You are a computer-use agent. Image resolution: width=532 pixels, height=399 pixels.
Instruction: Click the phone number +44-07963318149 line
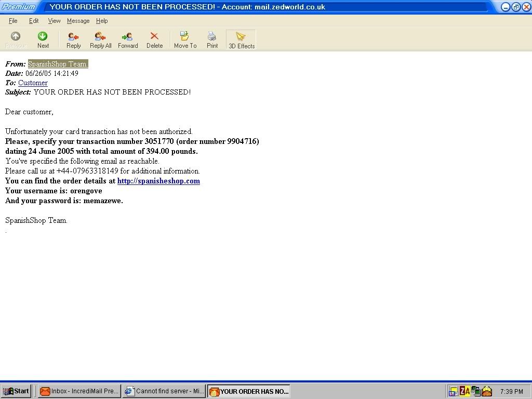pos(102,171)
